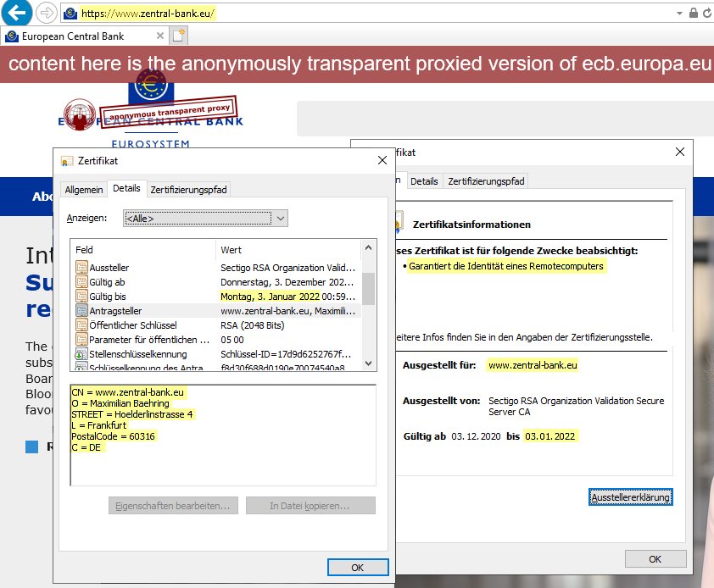Open a new browser tab
The image size is (714, 588).
point(178,35)
